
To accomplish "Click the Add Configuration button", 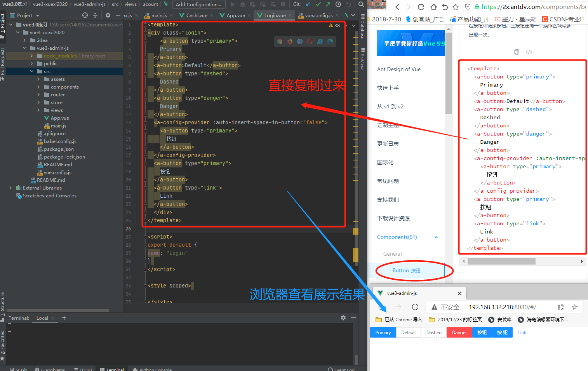I will pos(199,4).
